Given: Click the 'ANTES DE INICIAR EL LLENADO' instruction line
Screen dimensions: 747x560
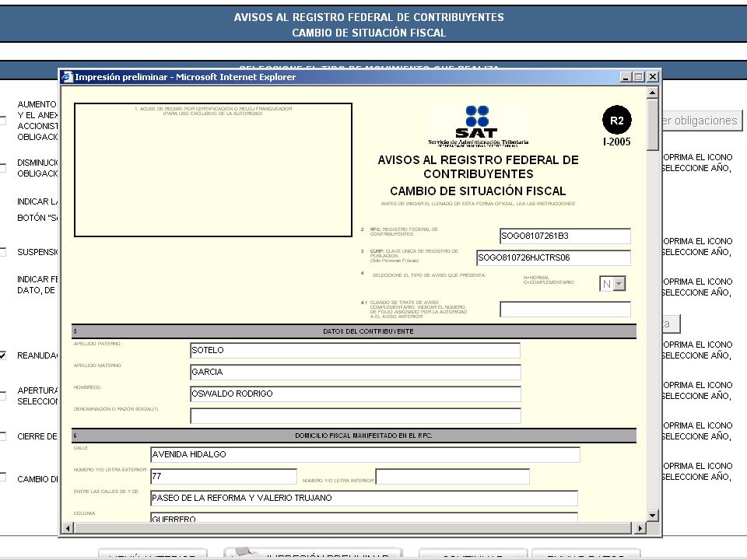Looking at the screenshot, I should pyautogui.click(x=478, y=204).
